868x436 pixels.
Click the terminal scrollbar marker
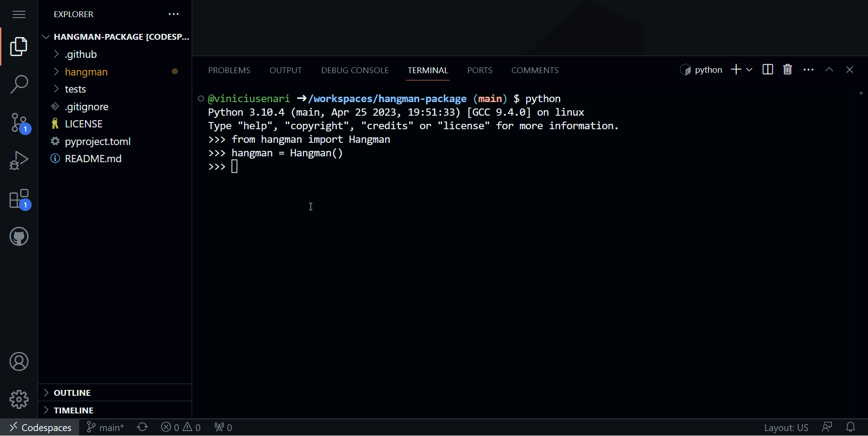(x=861, y=93)
